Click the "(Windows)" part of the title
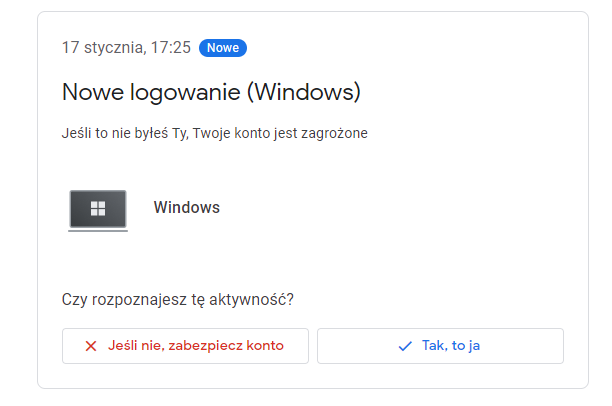This screenshot has height=406, width=612. point(304,93)
